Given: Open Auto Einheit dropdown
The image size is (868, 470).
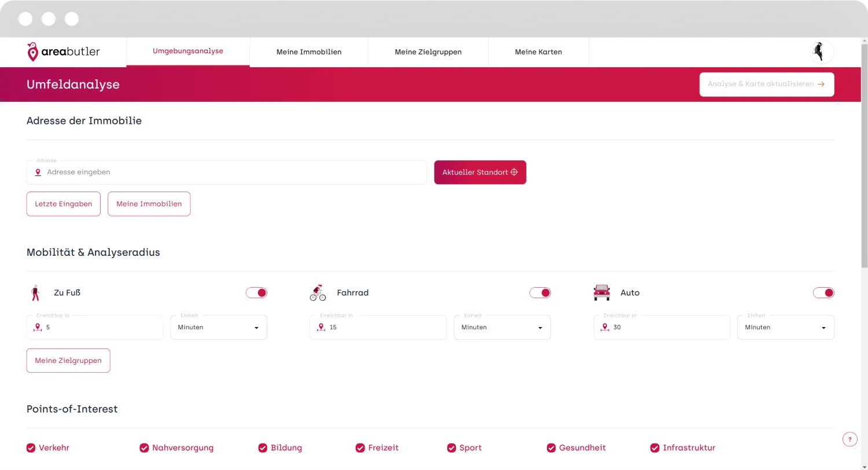Looking at the screenshot, I should pos(786,327).
